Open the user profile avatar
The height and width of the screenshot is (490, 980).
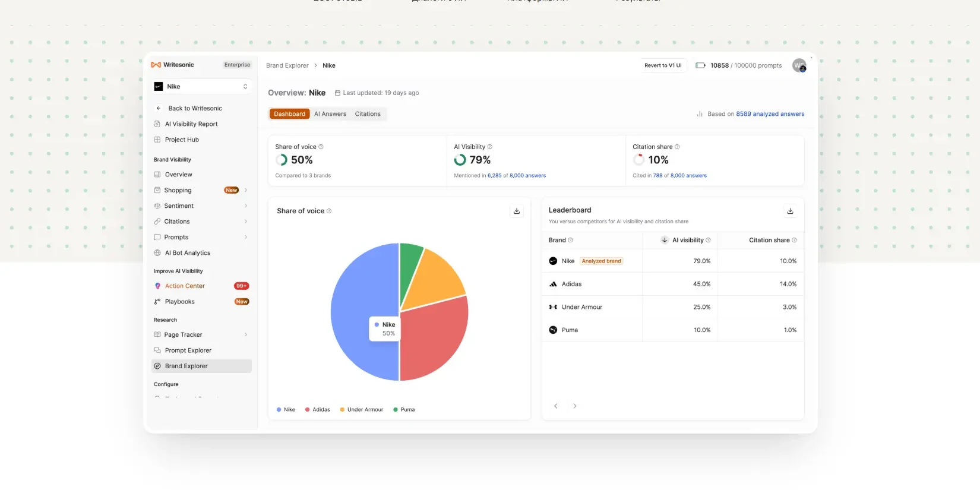[799, 65]
